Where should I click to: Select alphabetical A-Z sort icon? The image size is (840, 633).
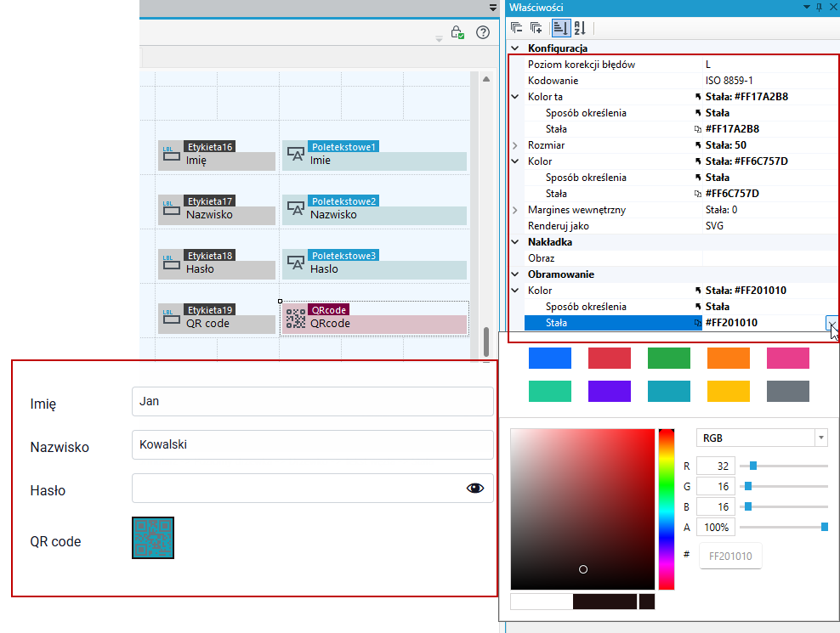tap(580, 28)
